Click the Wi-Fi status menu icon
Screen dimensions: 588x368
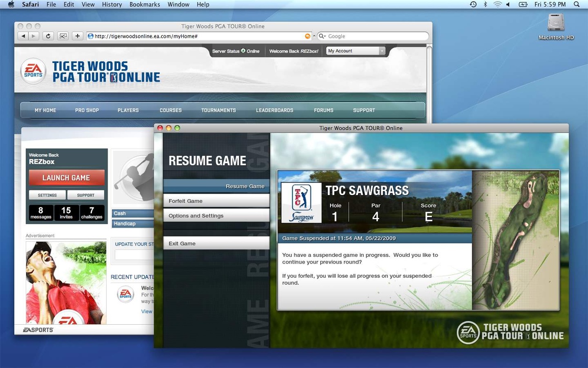pyautogui.click(x=497, y=4)
